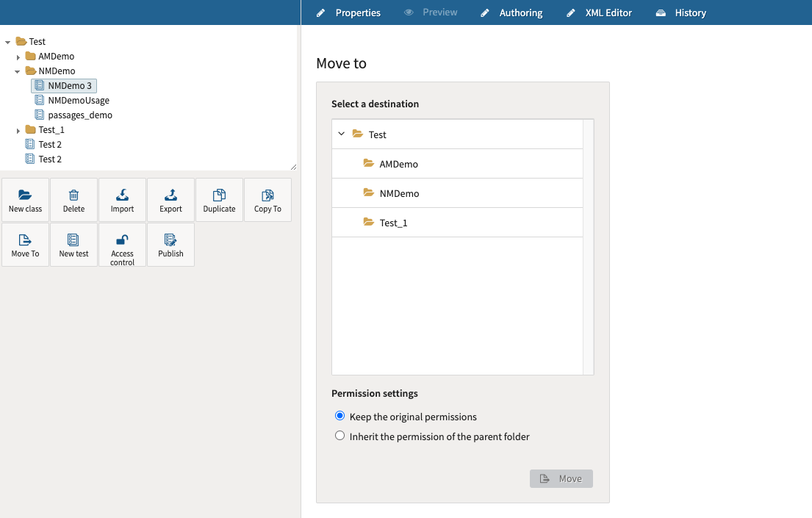Select Keep the original permissions
812x518 pixels.
pyautogui.click(x=339, y=415)
